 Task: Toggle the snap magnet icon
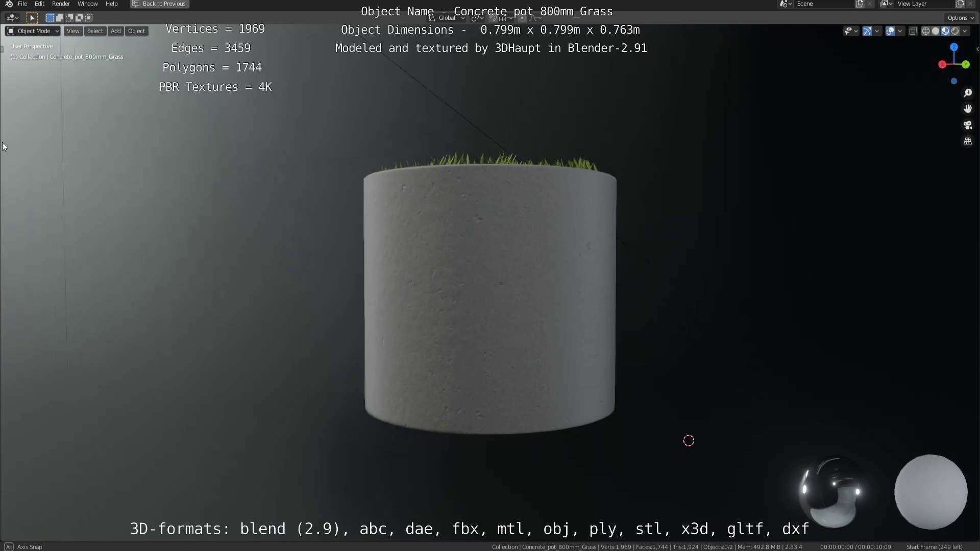[493, 18]
